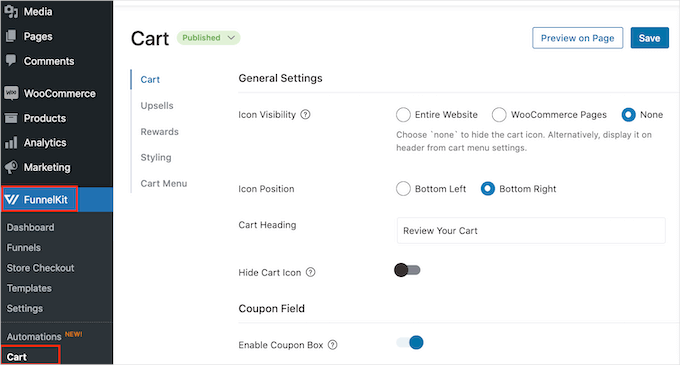Open the Rewards tab
The height and width of the screenshot is (365, 680).
click(x=159, y=132)
